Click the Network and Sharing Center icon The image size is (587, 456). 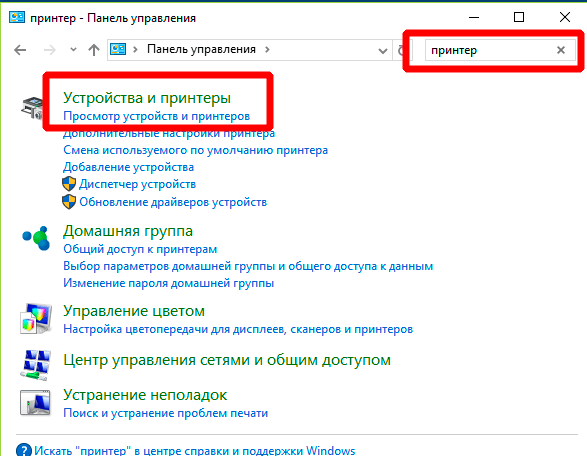tap(36, 365)
